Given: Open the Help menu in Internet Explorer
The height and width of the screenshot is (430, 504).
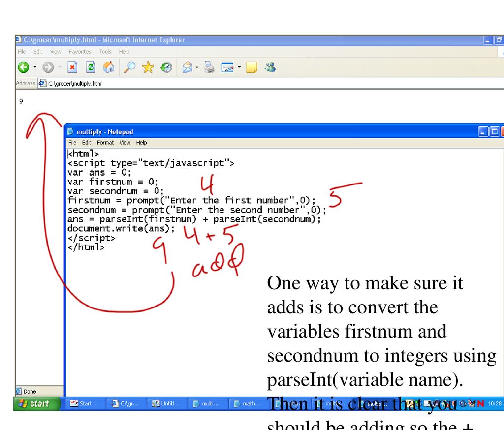Looking at the screenshot, I should pos(124,52).
